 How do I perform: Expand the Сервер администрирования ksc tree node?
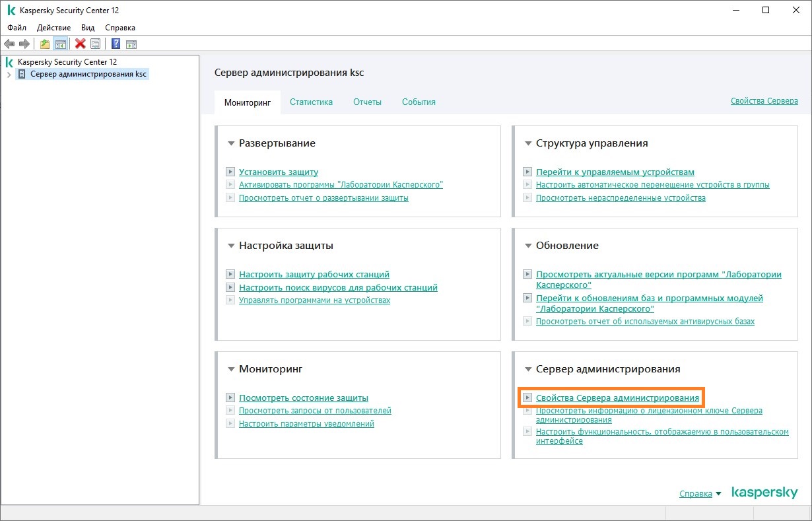[x=9, y=75]
